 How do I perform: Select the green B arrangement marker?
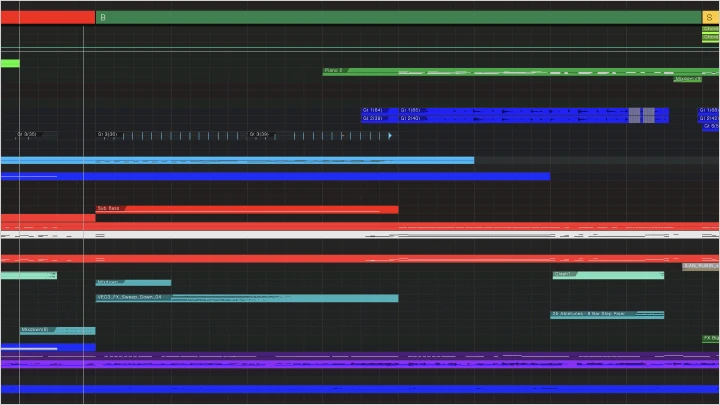(398, 17)
